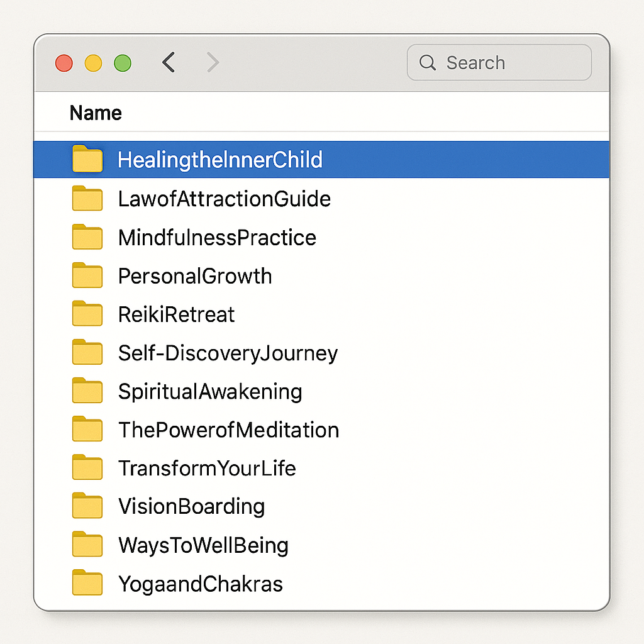The height and width of the screenshot is (644, 644).
Task: Click the MindfulnessPractice folder icon
Action: (x=87, y=237)
